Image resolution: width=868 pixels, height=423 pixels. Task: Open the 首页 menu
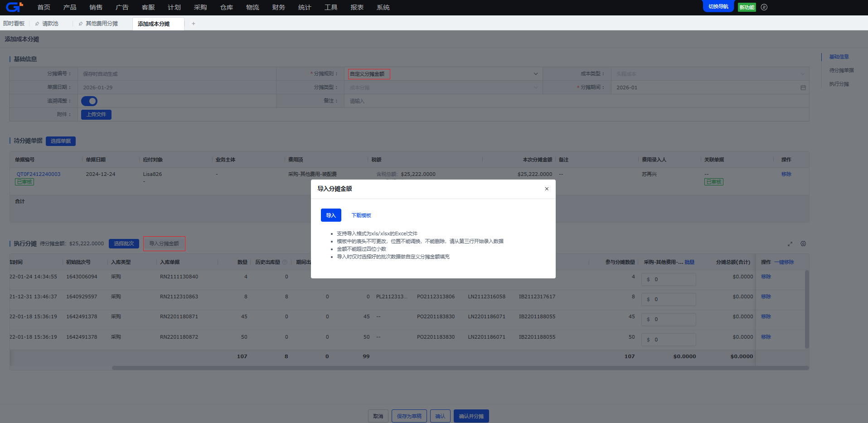coord(44,7)
